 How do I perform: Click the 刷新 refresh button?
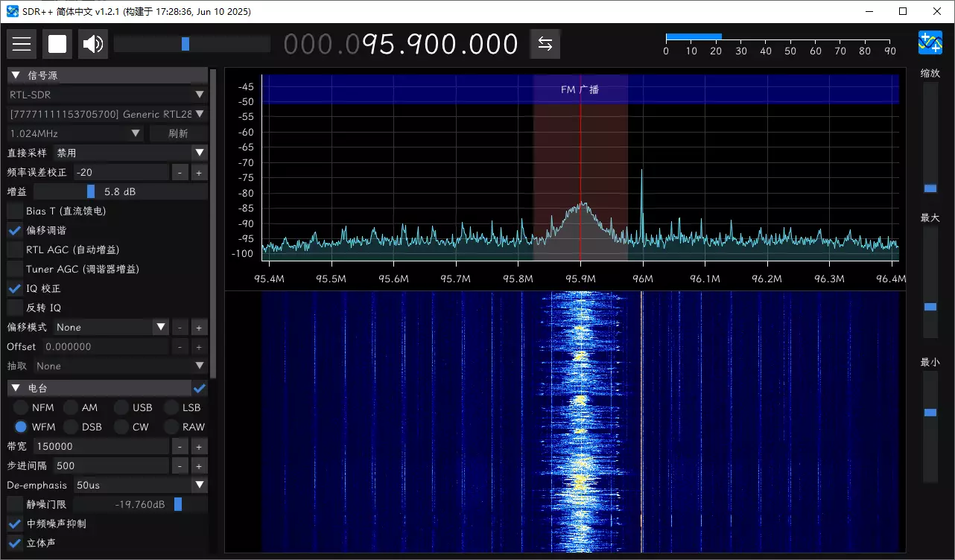point(178,133)
